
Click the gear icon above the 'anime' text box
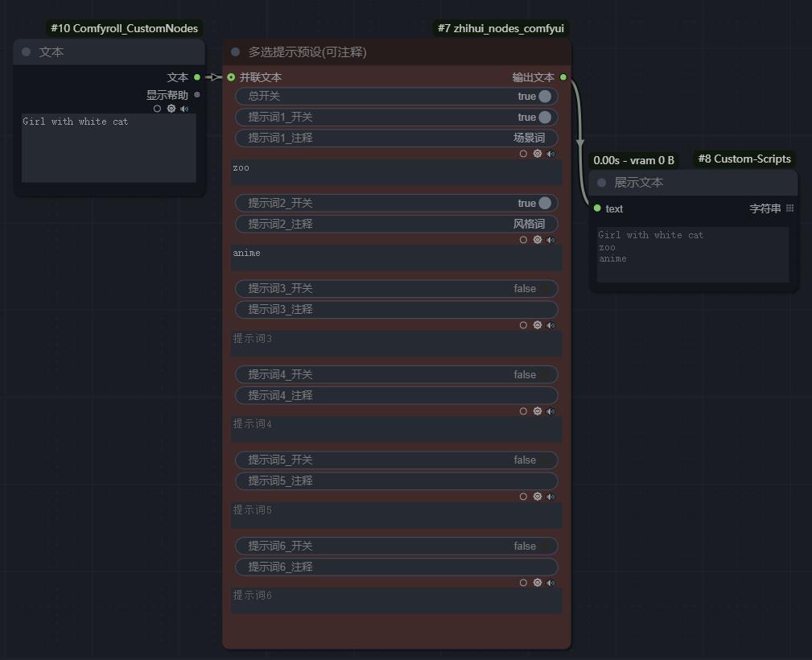tap(538, 240)
